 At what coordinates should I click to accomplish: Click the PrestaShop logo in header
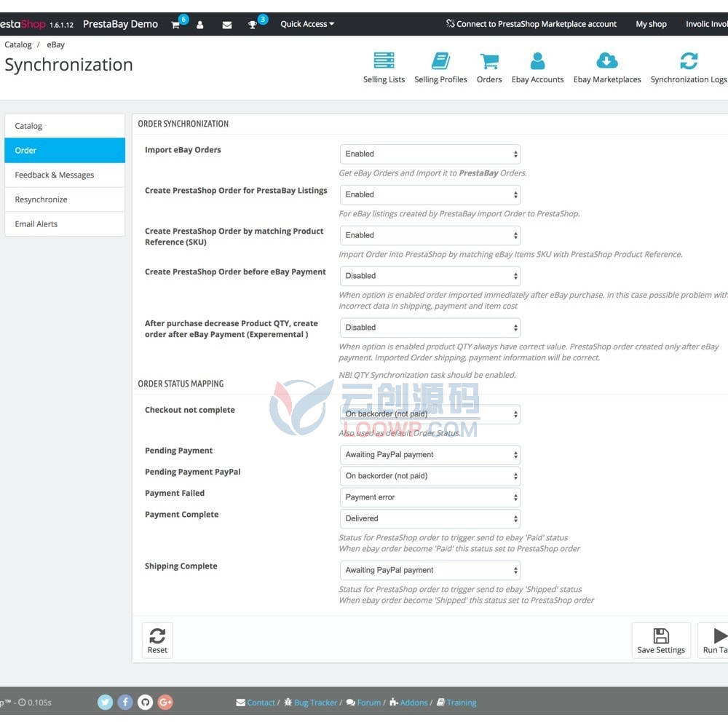coord(23,24)
